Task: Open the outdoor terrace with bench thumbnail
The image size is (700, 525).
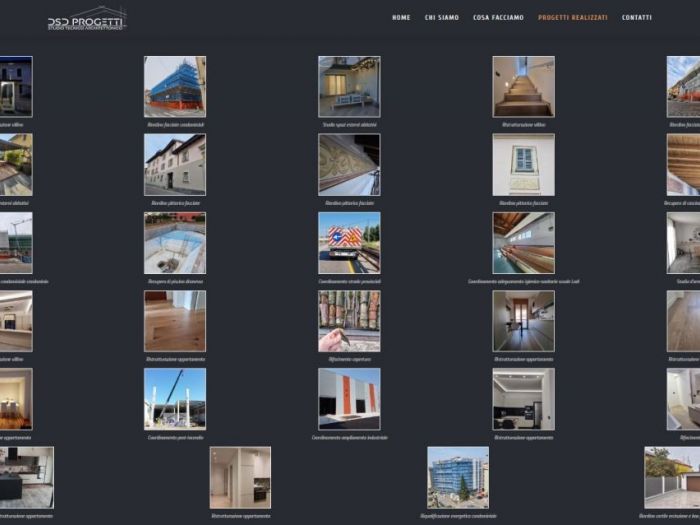Action: click(x=349, y=87)
